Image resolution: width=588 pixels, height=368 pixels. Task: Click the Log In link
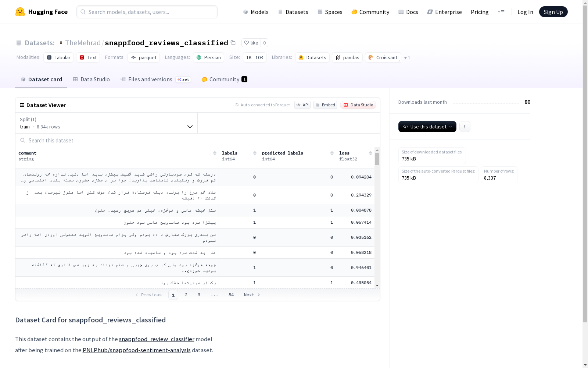point(525,12)
